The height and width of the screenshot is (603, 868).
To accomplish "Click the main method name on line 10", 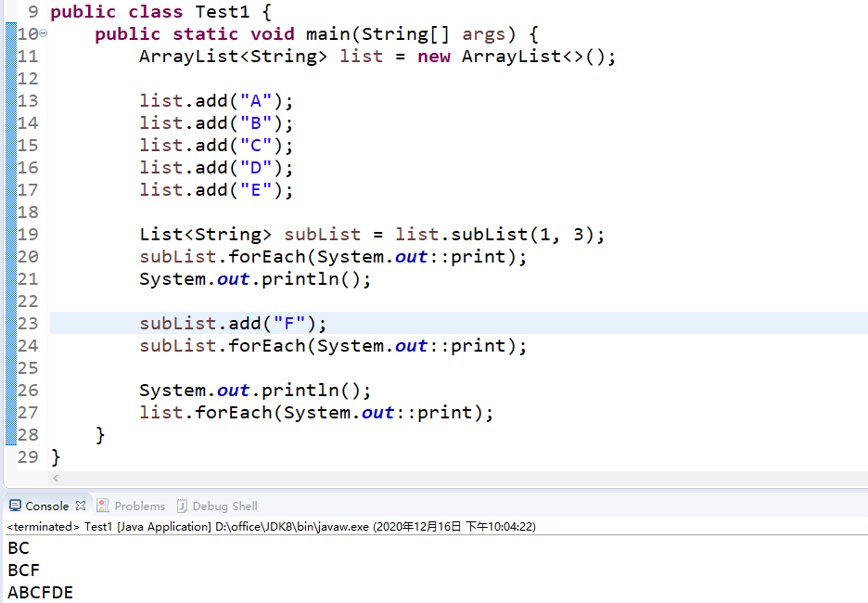I will [x=327, y=33].
